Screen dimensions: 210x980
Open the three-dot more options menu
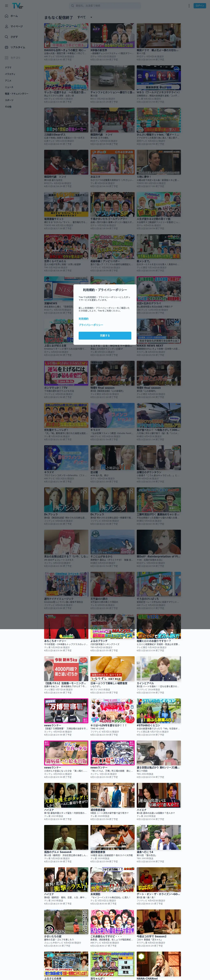tap(189, 6)
